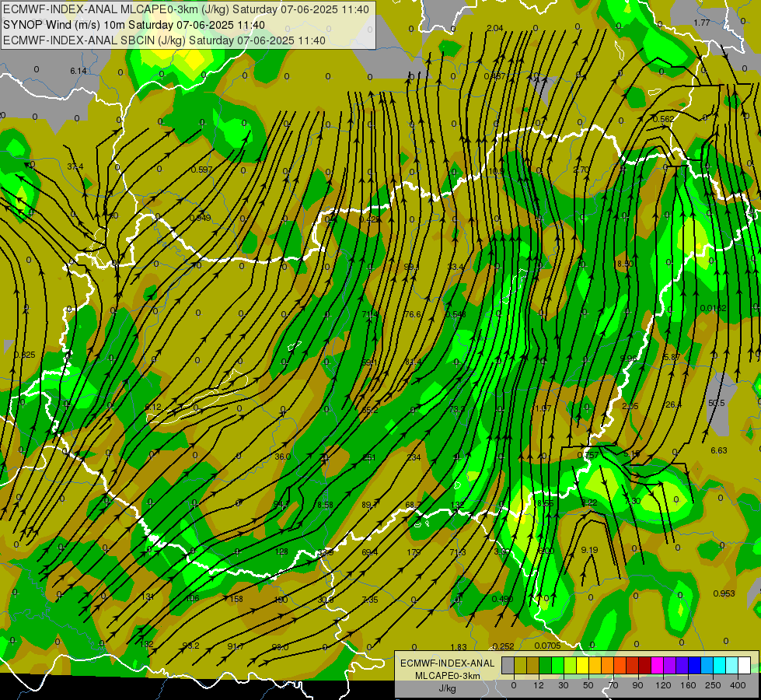Click the legend tick label 400
The image size is (761, 700).
[738, 685]
